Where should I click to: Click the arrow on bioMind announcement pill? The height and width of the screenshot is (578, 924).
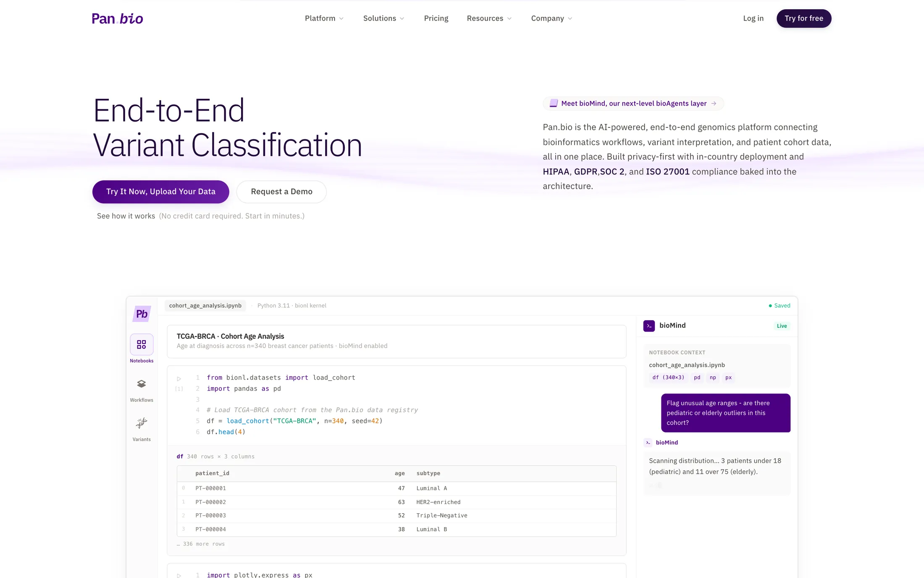(x=714, y=103)
